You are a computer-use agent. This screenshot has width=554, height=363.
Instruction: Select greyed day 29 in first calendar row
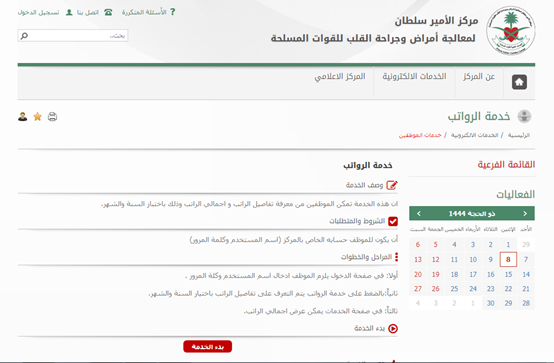pos(526,245)
